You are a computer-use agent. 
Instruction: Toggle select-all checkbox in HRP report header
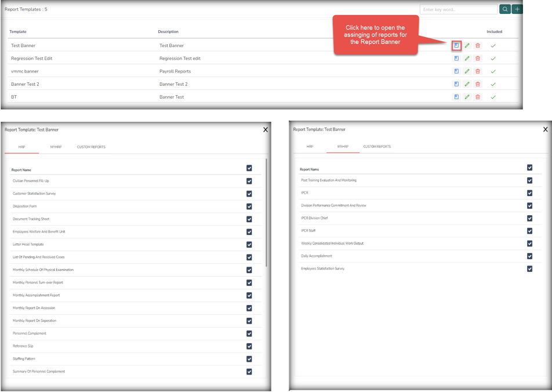coord(249,168)
